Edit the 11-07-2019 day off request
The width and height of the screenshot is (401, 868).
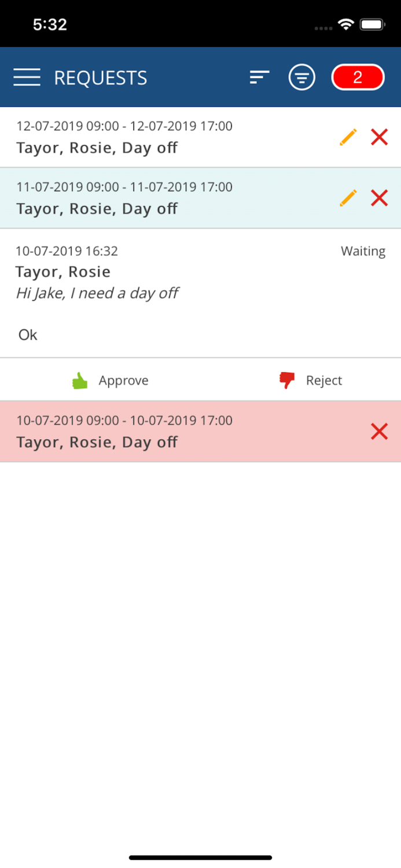pos(348,197)
